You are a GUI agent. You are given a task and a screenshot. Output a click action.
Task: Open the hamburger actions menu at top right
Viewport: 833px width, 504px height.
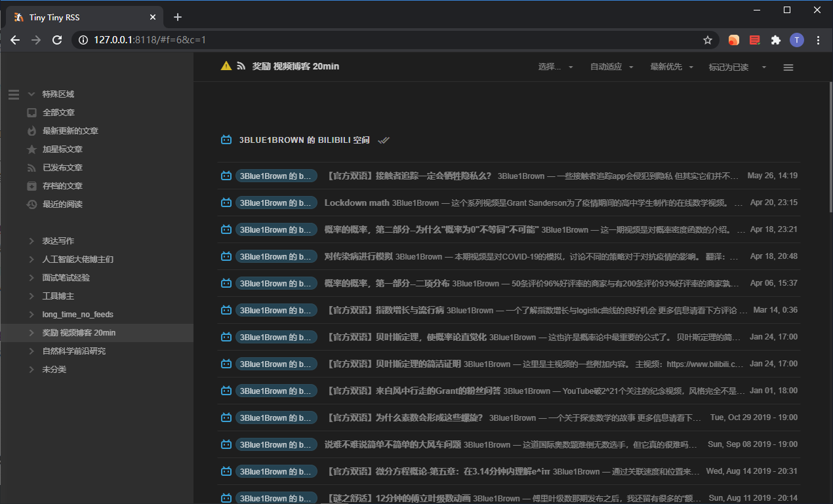[788, 67]
